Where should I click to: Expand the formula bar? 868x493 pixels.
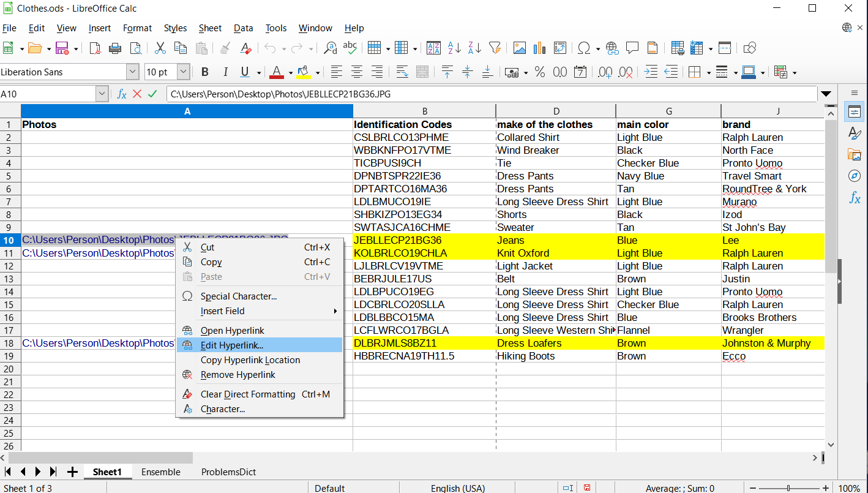coord(826,94)
